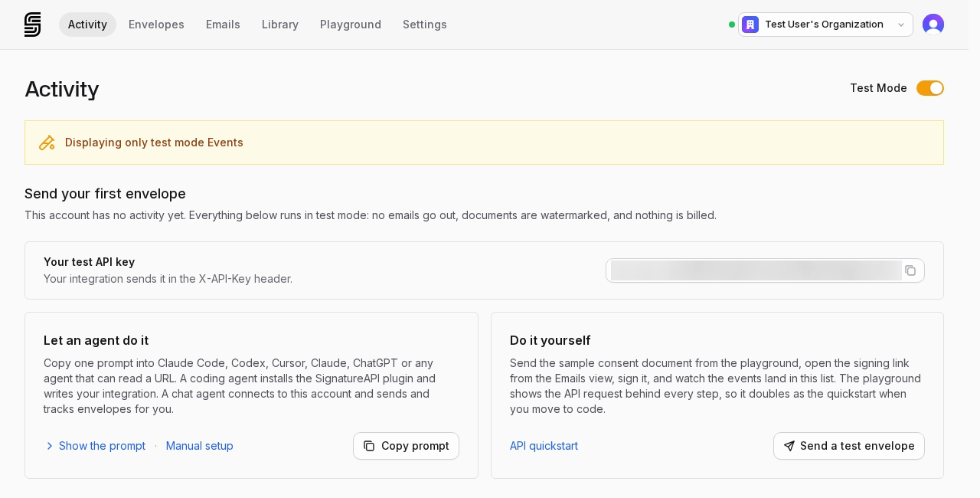Open Test User's Organization dropdown
980x498 pixels.
(825, 25)
